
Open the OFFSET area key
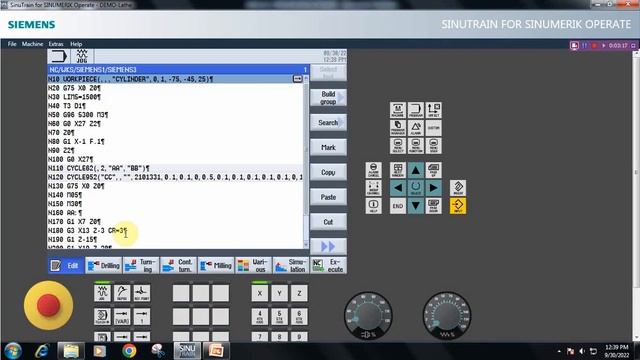(x=433, y=110)
